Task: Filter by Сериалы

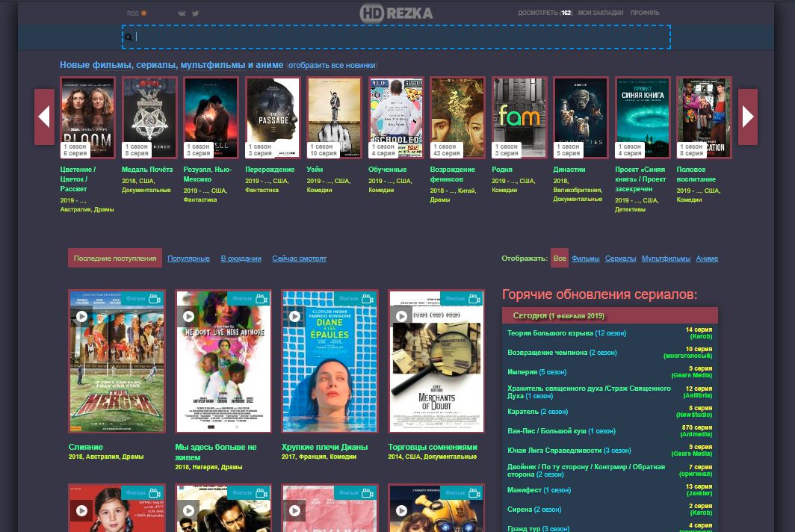Action: 621,258
